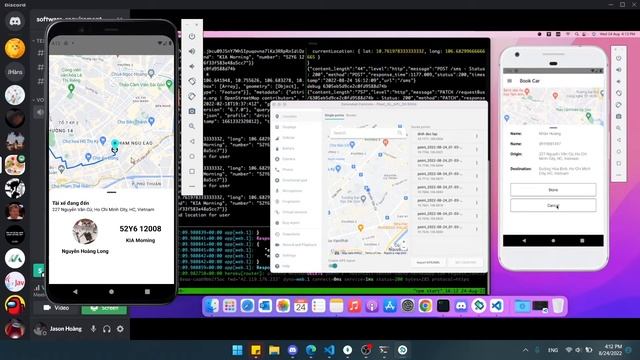
Task: Mute the Discord microphone
Action: 93,329
